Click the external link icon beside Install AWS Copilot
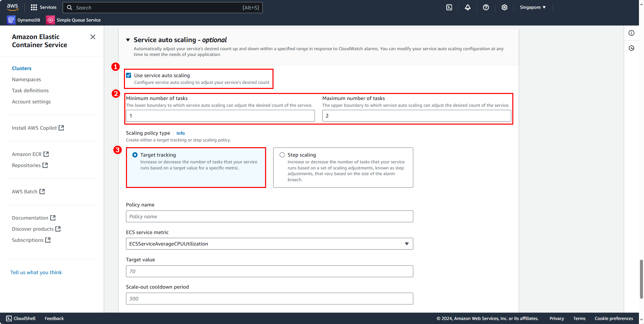Screen dimensions: 644x324 click(x=61, y=128)
